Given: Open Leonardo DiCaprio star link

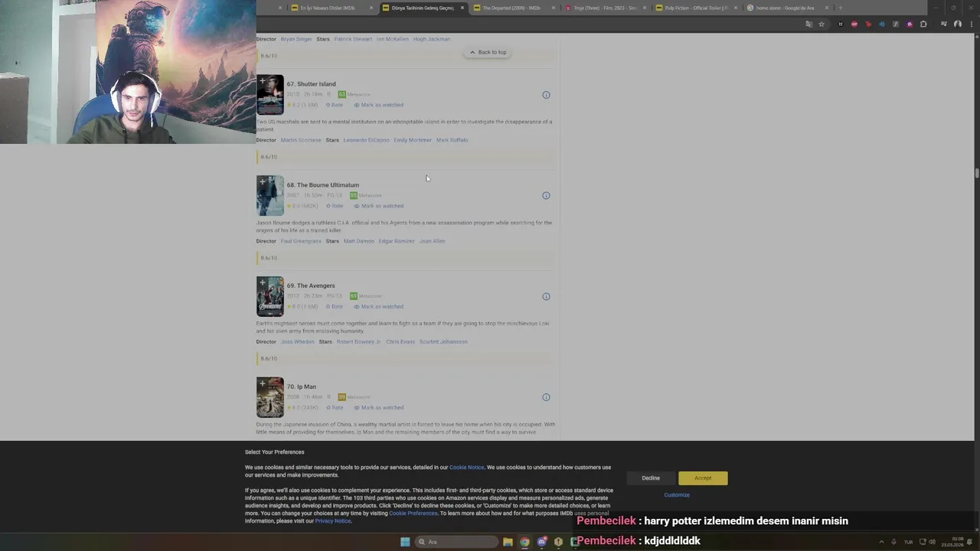Looking at the screenshot, I should point(366,140).
